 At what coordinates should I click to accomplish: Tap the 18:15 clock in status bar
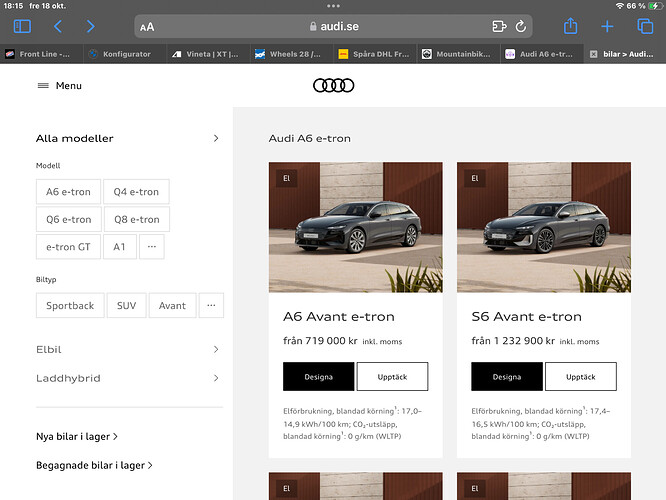(13, 6)
